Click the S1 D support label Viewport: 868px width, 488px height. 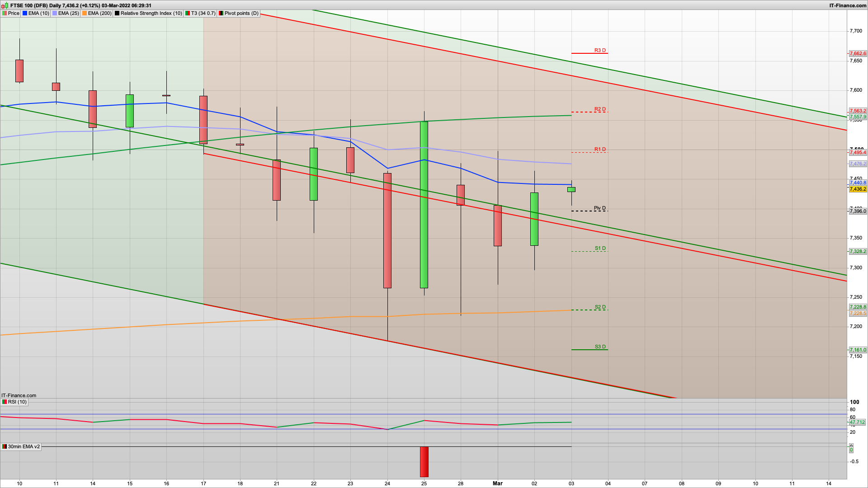(600, 248)
